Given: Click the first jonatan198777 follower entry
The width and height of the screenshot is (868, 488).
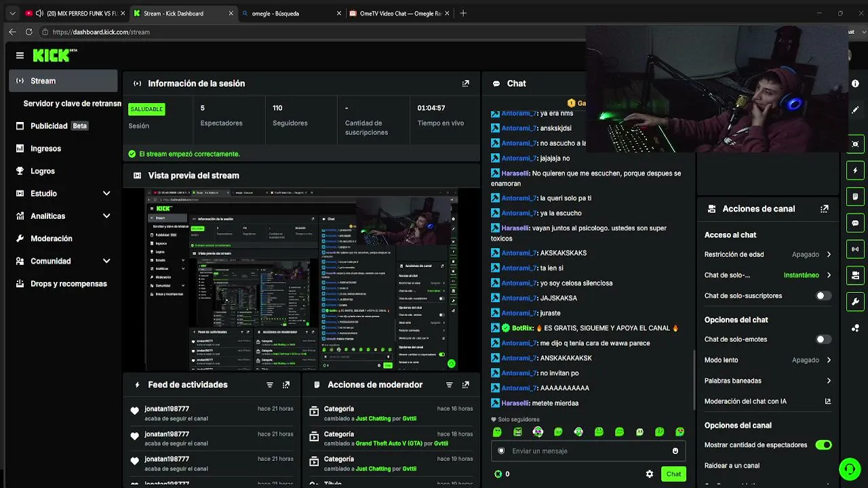Looking at the screenshot, I should [212, 413].
